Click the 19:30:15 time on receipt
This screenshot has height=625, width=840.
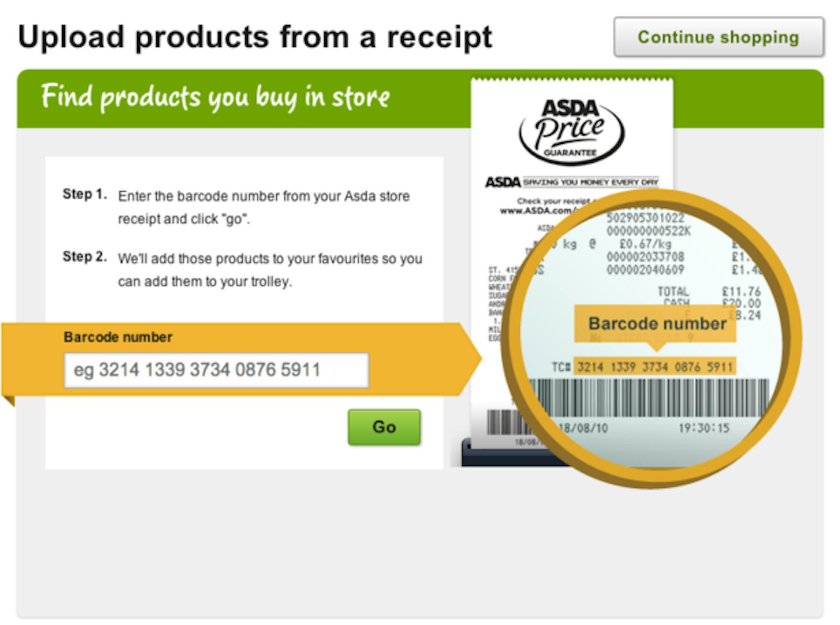[704, 428]
